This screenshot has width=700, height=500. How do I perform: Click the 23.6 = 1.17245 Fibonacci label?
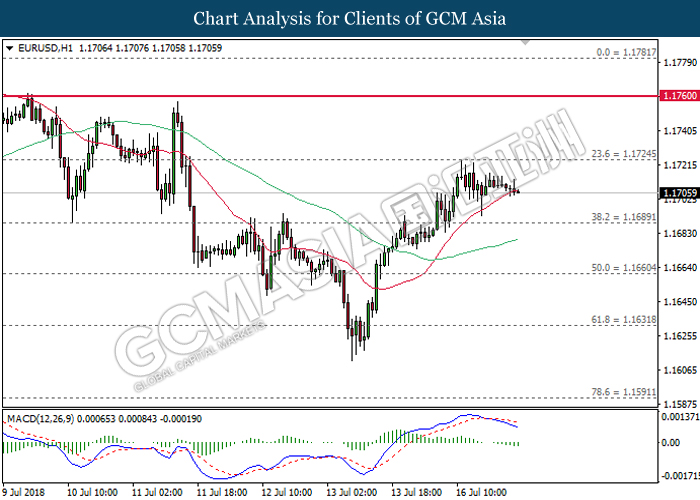[x=624, y=154]
